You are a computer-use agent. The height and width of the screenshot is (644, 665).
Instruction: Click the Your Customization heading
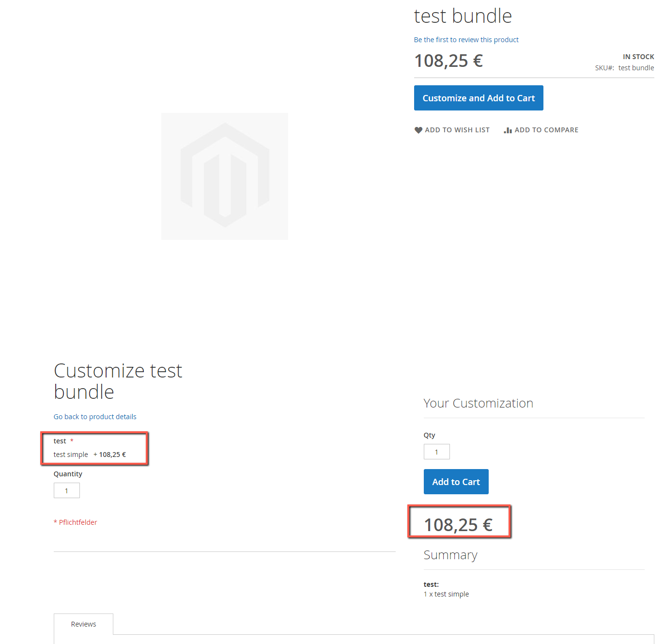[478, 403]
